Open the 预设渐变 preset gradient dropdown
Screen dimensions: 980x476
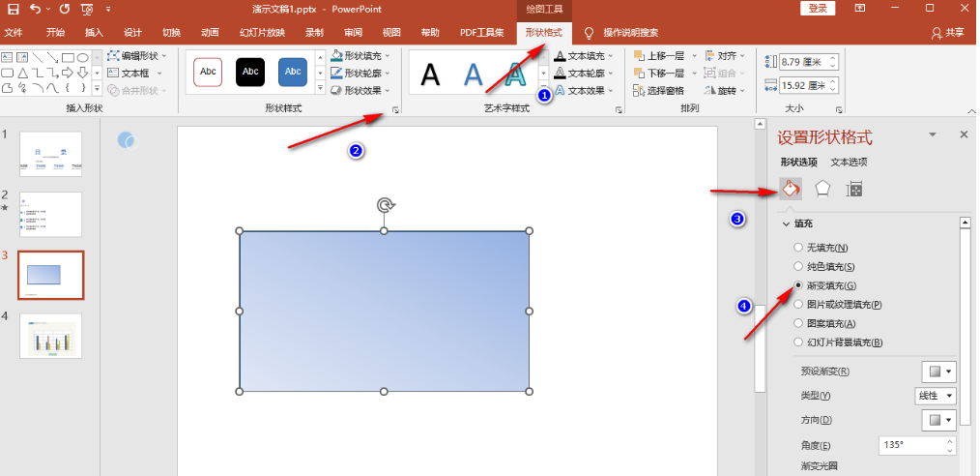click(939, 372)
